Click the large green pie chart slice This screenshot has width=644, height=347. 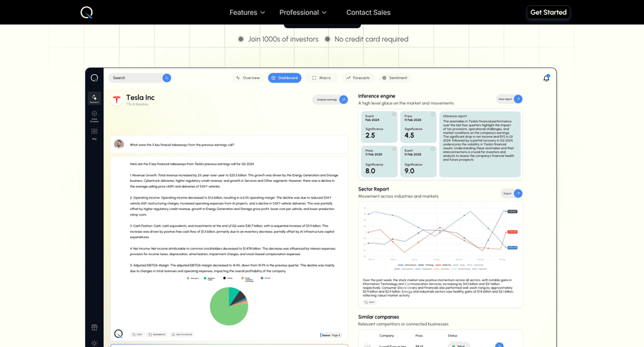tap(227, 309)
